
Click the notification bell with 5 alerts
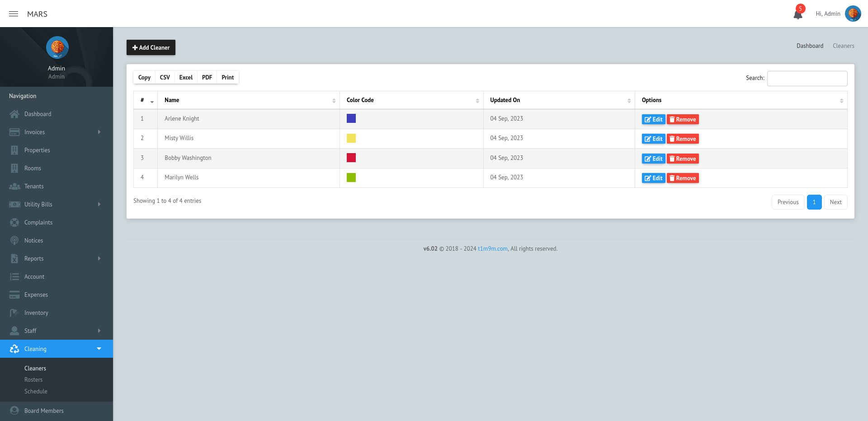[797, 13]
